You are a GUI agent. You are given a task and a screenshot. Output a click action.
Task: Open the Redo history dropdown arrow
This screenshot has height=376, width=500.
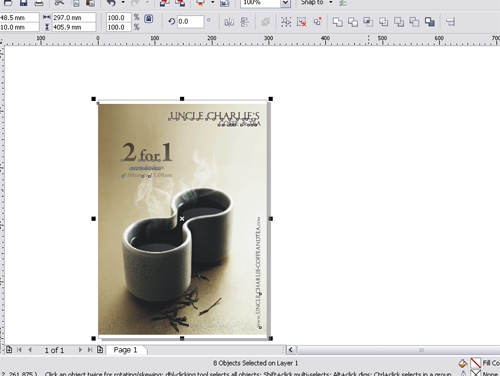pyautogui.click(x=147, y=2)
